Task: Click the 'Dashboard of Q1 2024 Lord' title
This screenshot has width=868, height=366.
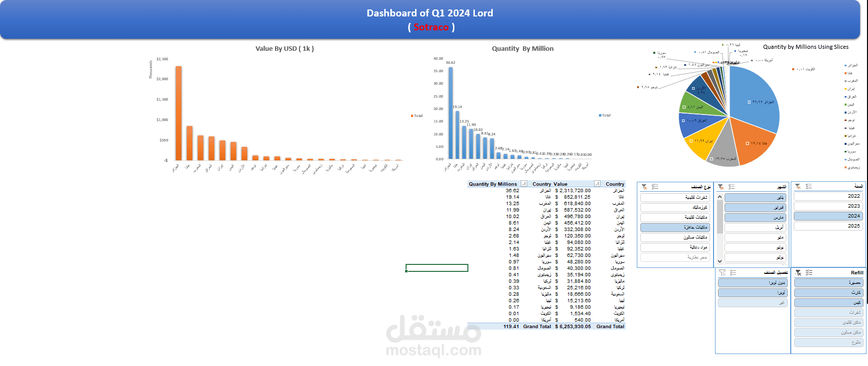Action: (x=430, y=13)
